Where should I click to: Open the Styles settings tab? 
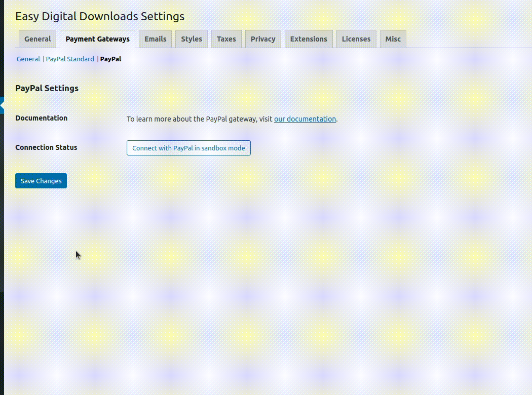(191, 38)
